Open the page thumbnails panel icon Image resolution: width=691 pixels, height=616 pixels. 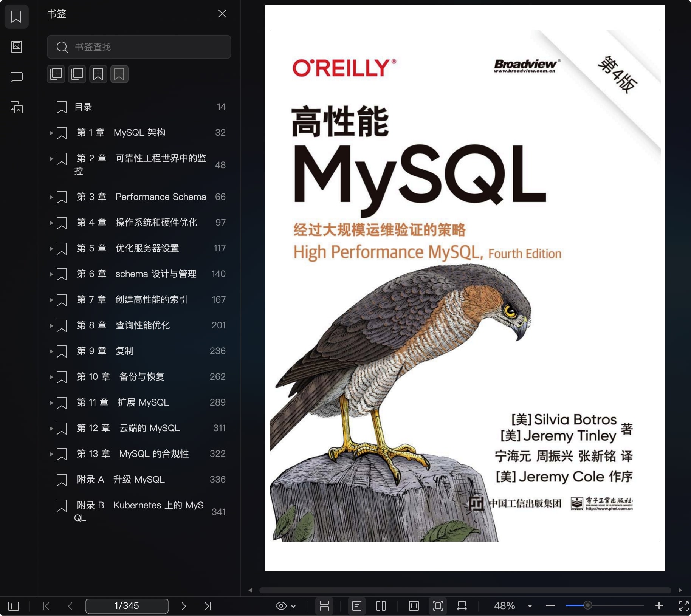coord(16,47)
